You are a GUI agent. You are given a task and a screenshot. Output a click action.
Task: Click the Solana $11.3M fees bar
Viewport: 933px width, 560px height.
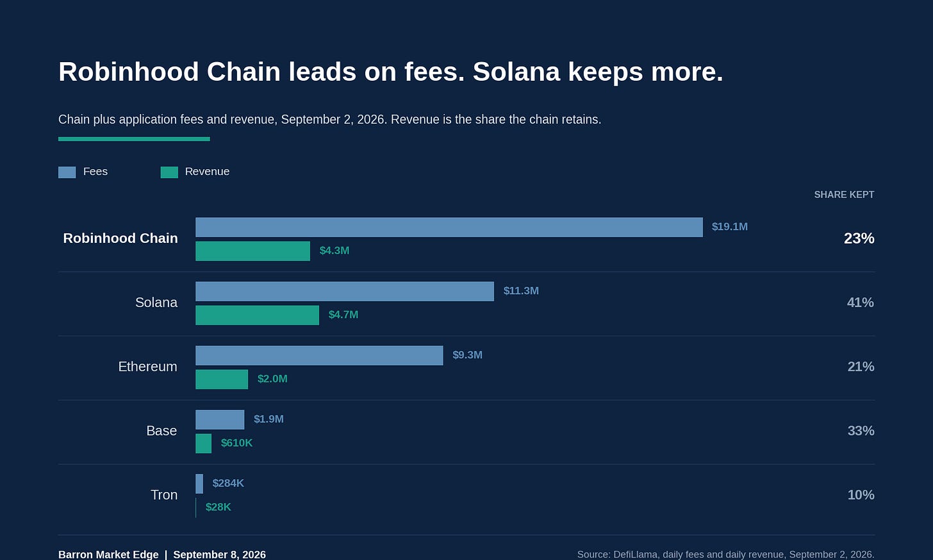click(345, 291)
